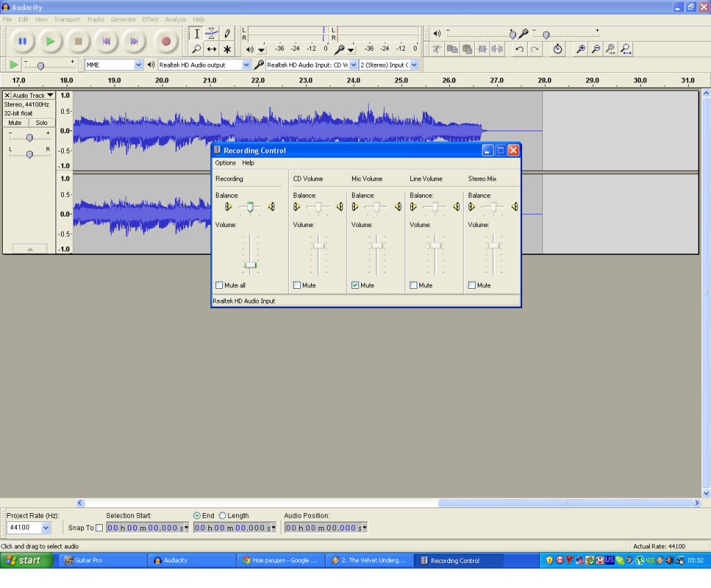Select the Envelope tool
Screen dimensions: 711x588
point(212,33)
